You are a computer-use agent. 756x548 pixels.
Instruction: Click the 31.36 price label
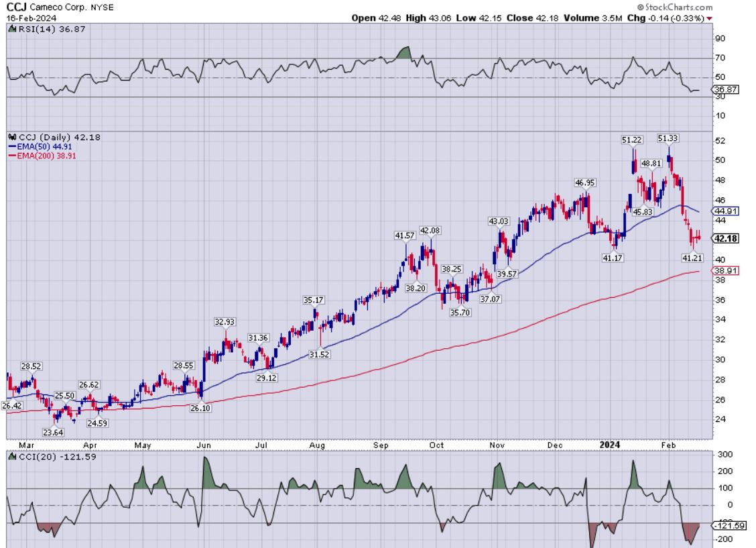258,337
